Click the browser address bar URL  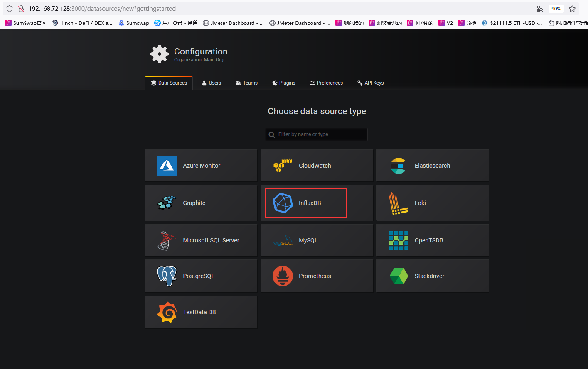coord(102,9)
